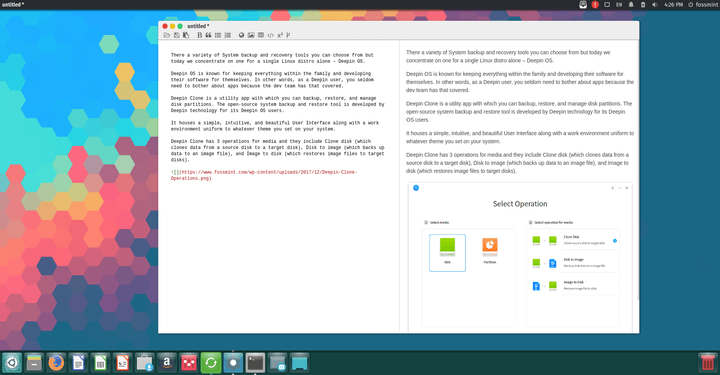The height and width of the screenshot is (375, 720).
Task: Insert a code block with the </> icon
Action: click(x=270, y=35)
